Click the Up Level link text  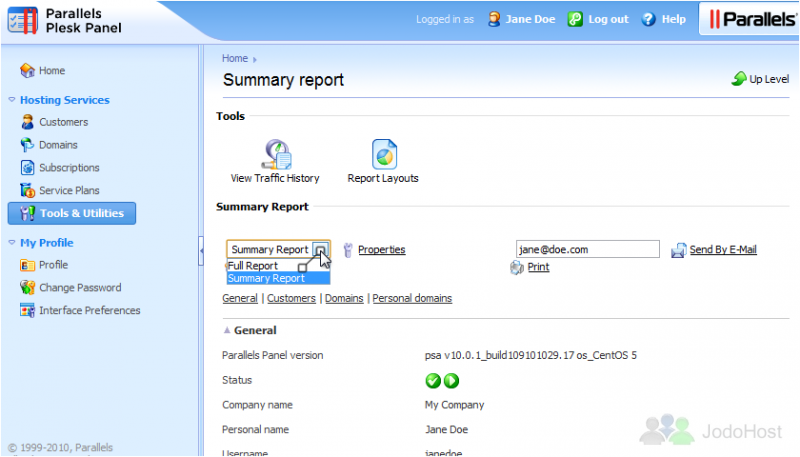click(769, 79)
